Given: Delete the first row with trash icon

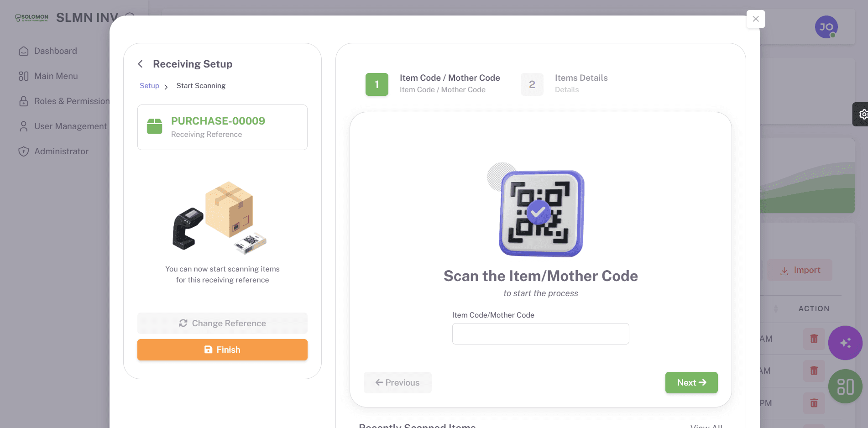Looking at the screenshot, I should pyautogui.click(x=814, y=339).
